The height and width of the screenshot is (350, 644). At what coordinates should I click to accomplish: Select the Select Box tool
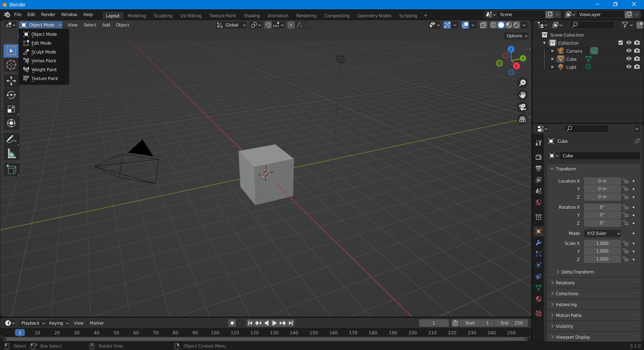pos(11,51)
